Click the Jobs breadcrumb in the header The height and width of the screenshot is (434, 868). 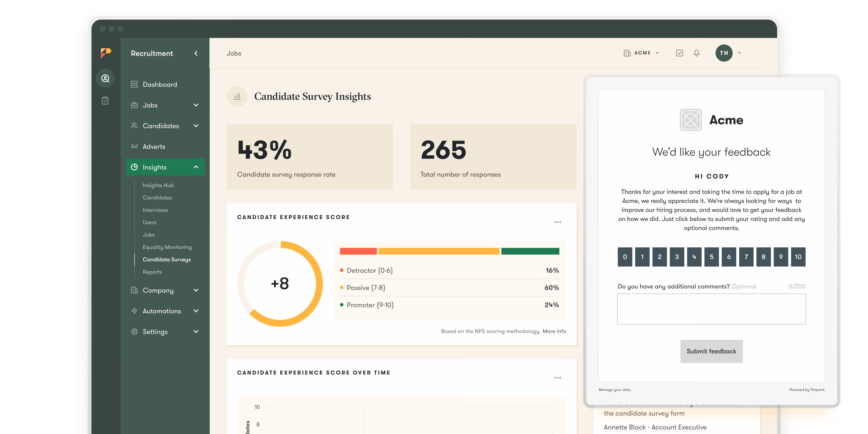[234, 53]
